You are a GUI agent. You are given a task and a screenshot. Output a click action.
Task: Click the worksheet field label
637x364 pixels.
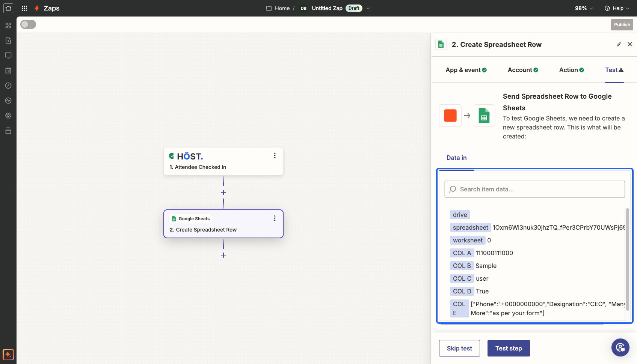tap(468, 240)
